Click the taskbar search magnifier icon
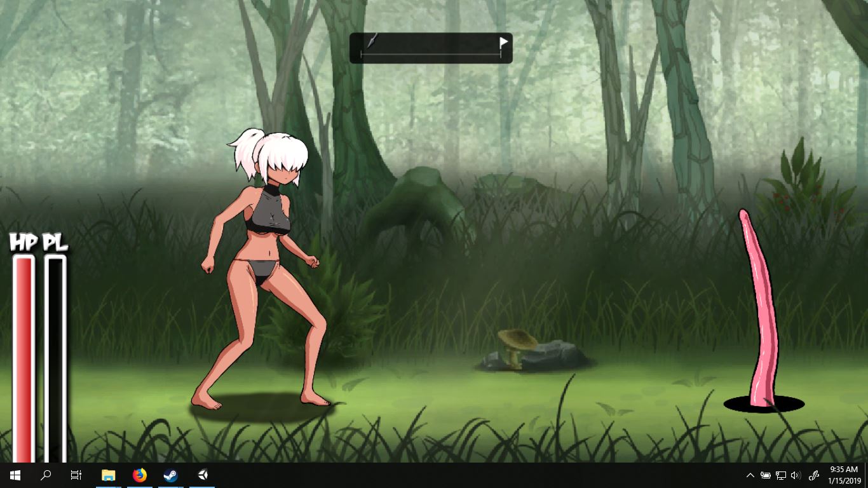This screenshot has height=488, width=868. 46,475
